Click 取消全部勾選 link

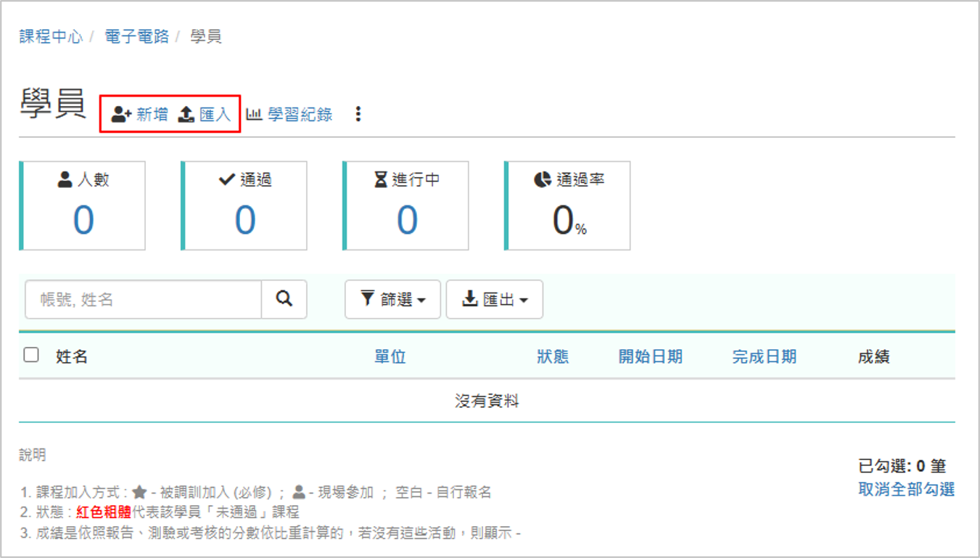(x=906, y=489)
